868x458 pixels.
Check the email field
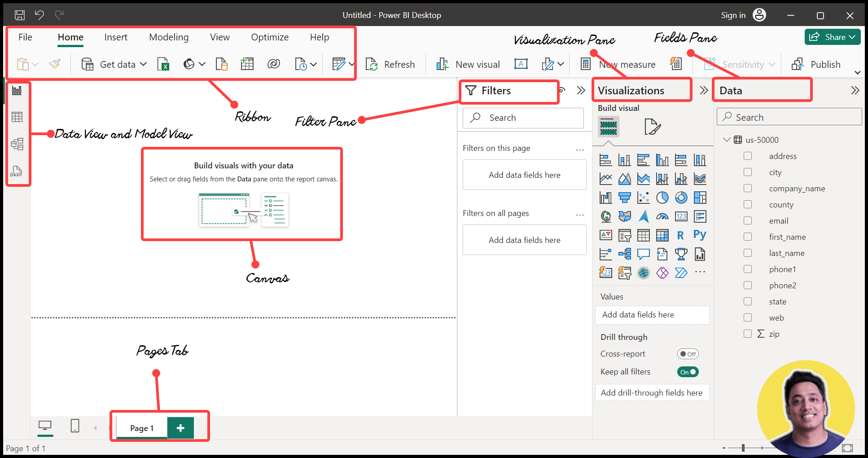tap(748, 220)
